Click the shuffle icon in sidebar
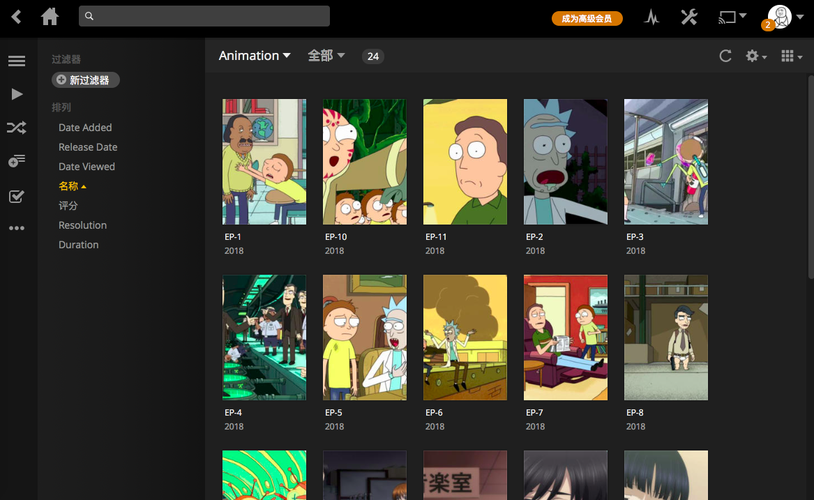The width and height of the screenshot is (814, 500). pos(16,127)
